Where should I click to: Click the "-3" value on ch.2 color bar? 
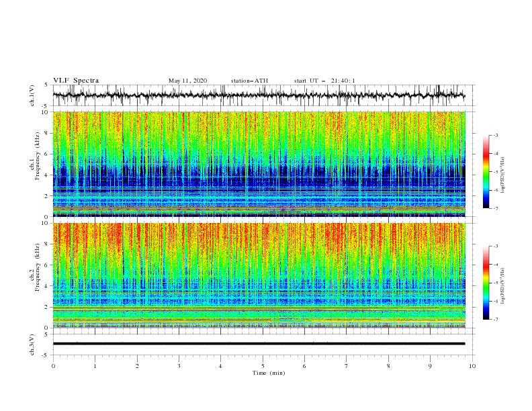(496, 246)
